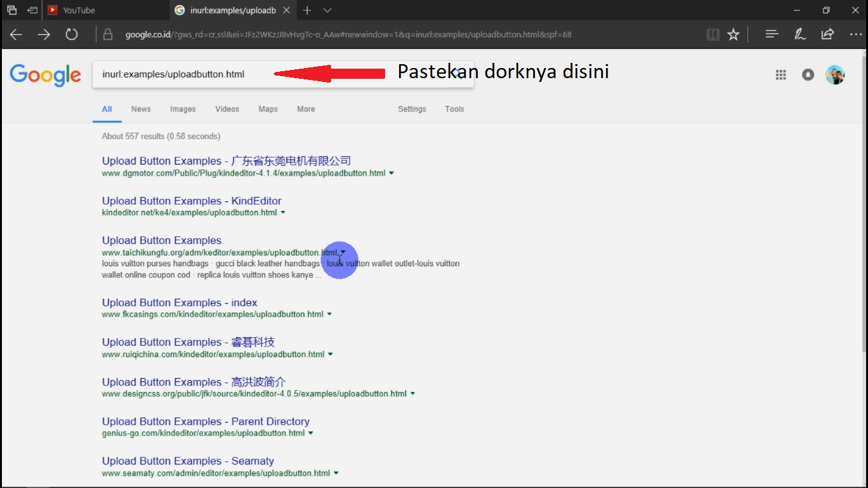This screenshot has height=488, width=868.
Task: Open the Google account profile picture
Action: tap(835, 74)
